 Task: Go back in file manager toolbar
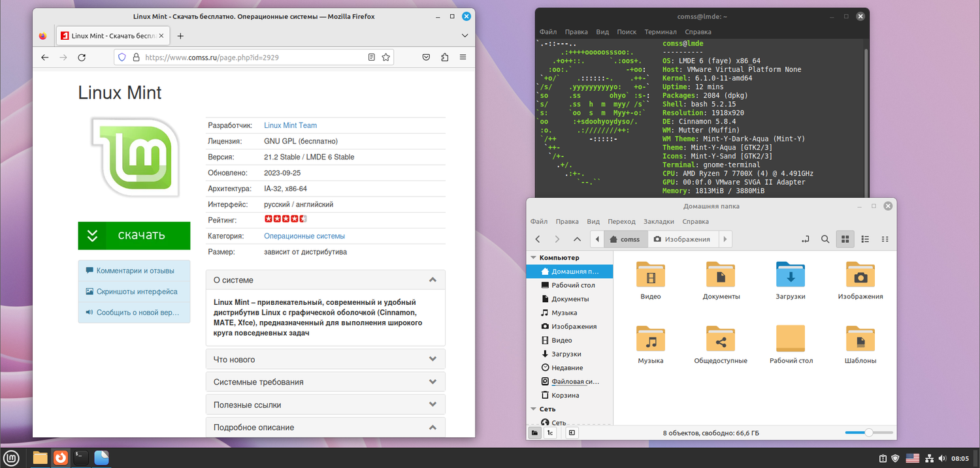[x=538, y=239]
